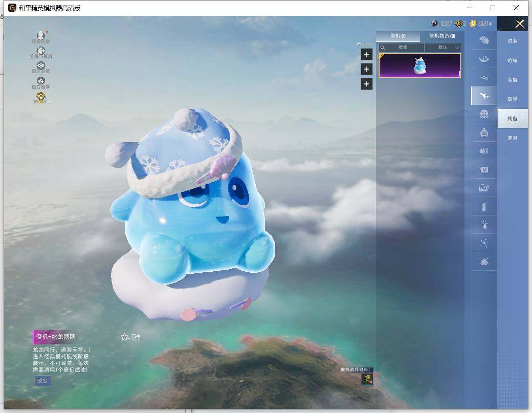Open the roast chicken category icon

(x=484, y=262)
